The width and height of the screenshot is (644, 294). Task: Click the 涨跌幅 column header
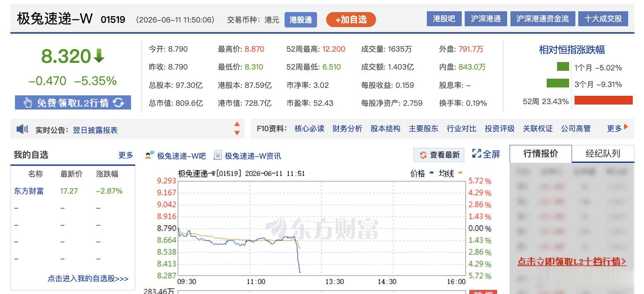pyautogui.click(x=107, y=174)
